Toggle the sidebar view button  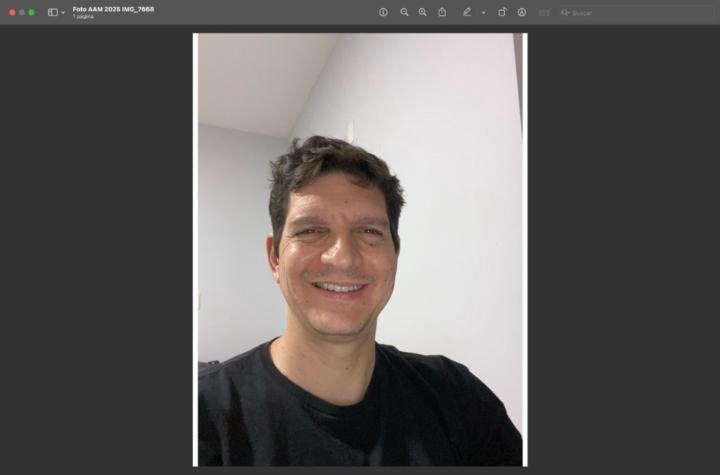click(52, 12)
